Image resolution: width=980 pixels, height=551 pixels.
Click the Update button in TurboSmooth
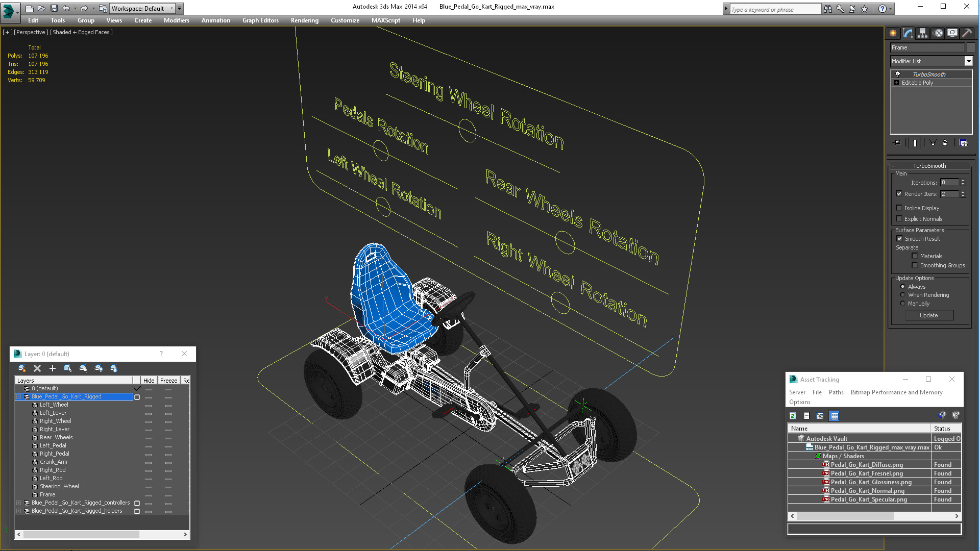[x=929, y=315]
